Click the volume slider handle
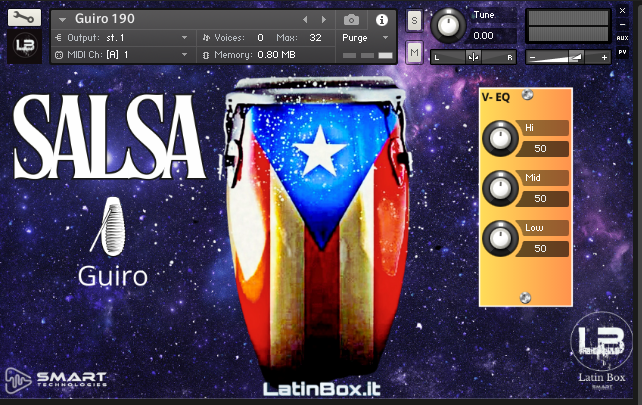This screenshot has width=642, height=405. click(x=576, y=57)
